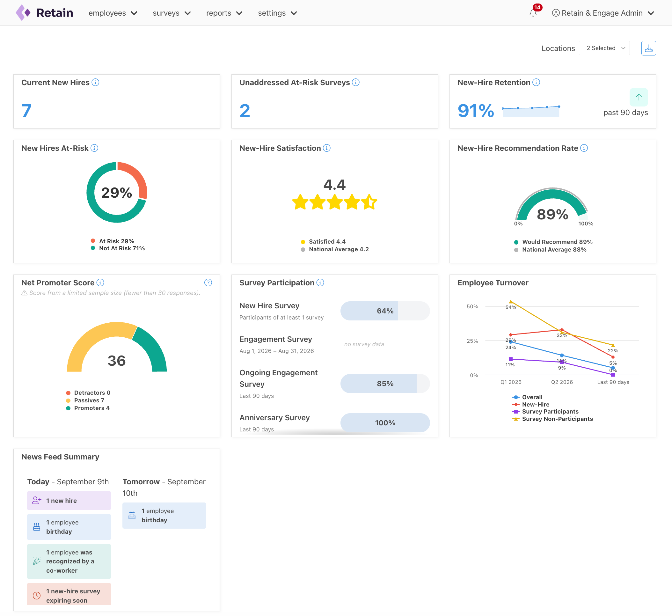The height and width of the screenshot is (616, 672).
Task: Click info icon next to Unaddressed At-Risk Surveys
Action: 356,82
